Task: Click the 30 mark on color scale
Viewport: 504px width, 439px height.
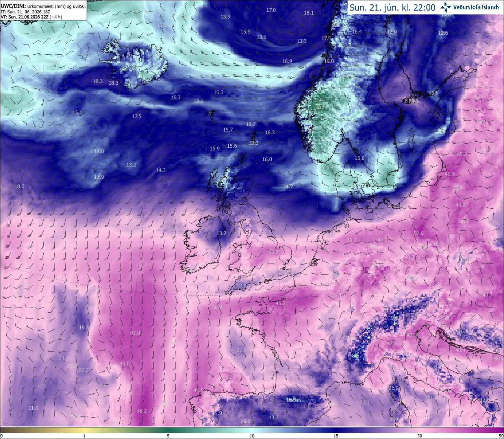Action: pos(420,436)
